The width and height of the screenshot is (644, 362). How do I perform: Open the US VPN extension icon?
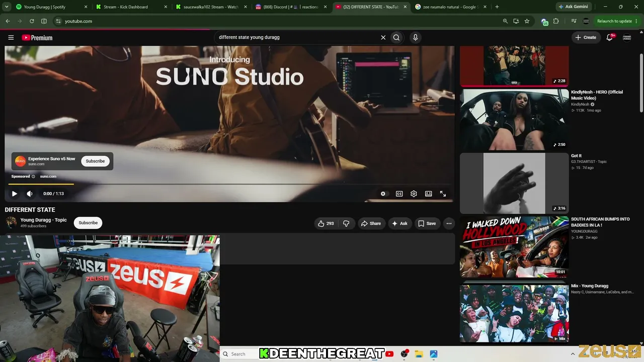[544, 22]
